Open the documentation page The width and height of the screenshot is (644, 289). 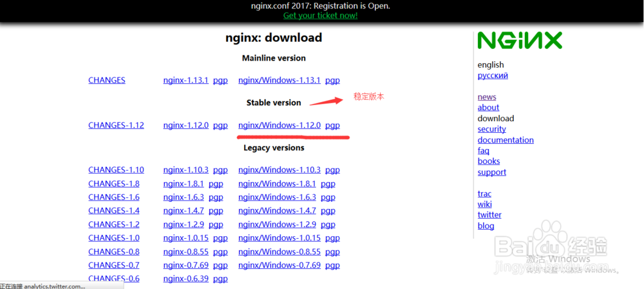[x=506, y=140]
